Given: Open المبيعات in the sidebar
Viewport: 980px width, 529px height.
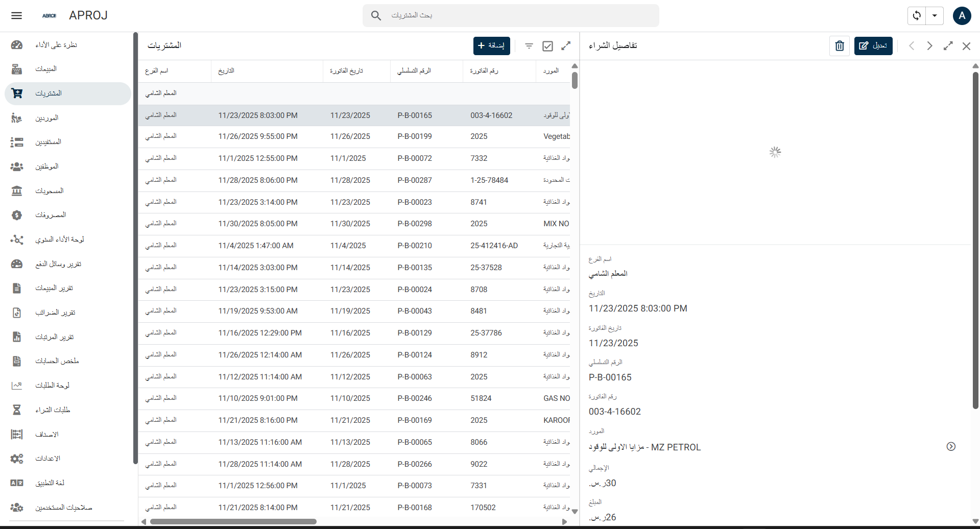Looking at the screenshot, I should pos(46,69).
